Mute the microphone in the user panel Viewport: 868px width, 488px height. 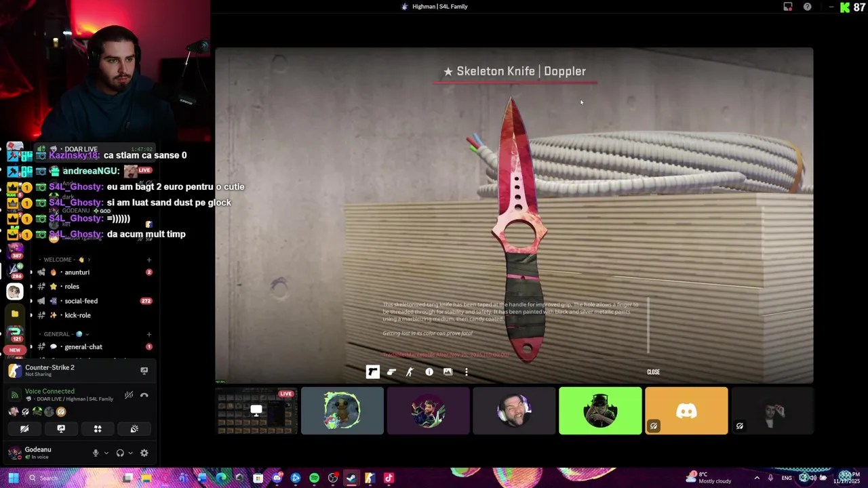tap(96, 453)
